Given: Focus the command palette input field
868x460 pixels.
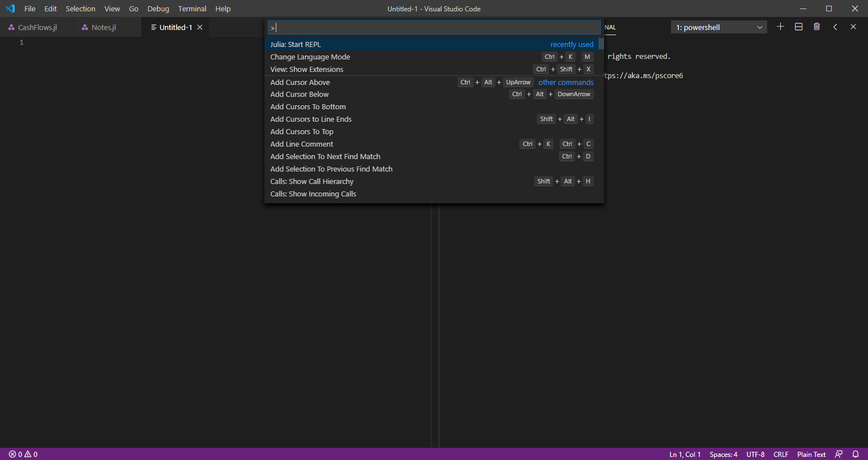Looking at the screenshot, I should [434, 27].
